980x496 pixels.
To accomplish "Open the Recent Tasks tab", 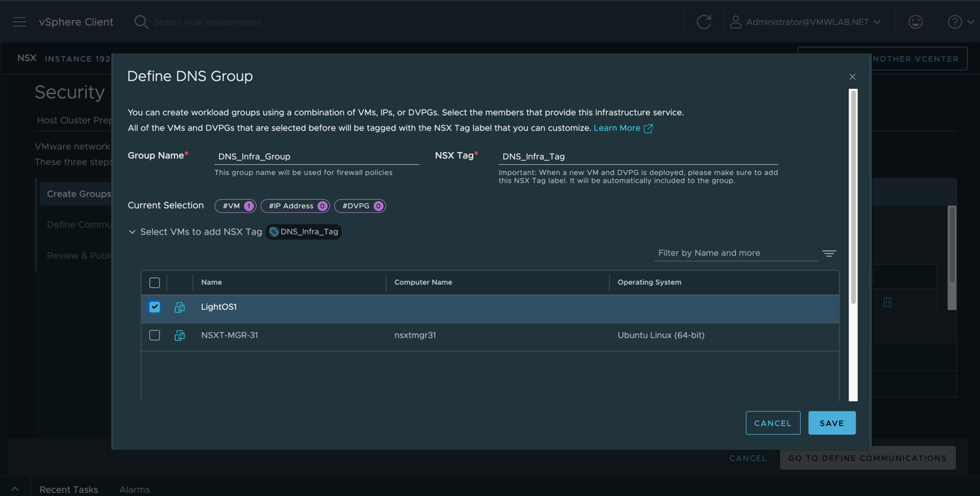I will pos(68,490).
